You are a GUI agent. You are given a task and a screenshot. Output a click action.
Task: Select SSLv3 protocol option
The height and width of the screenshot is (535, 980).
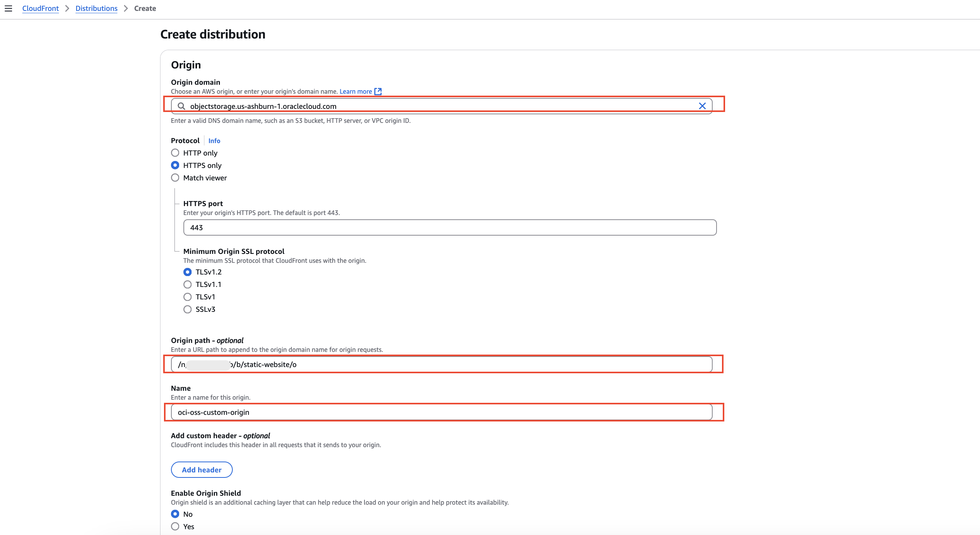click(x=188, y=309)
